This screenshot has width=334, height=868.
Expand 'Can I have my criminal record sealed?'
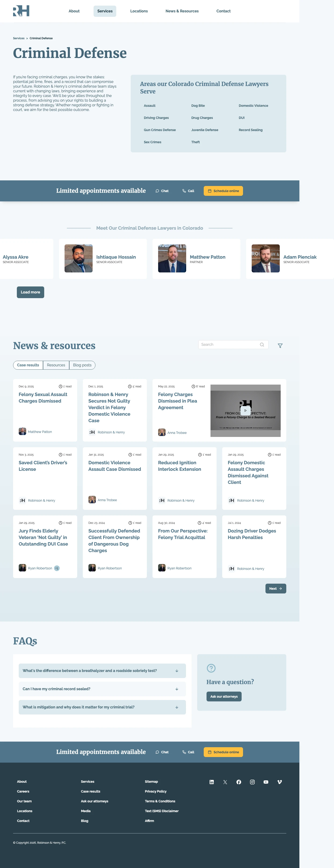[102, 689]
